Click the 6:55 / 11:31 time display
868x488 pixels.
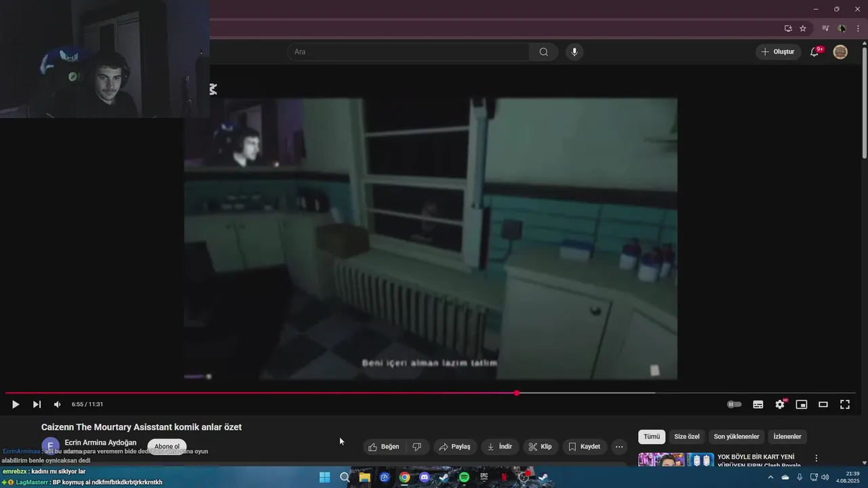pyautogui.click(x=87, y=405)
